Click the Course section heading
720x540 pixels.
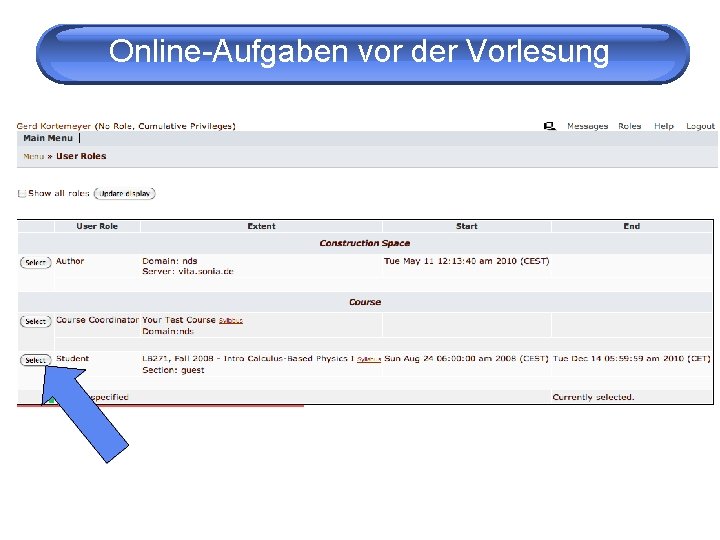pos(365,302)
